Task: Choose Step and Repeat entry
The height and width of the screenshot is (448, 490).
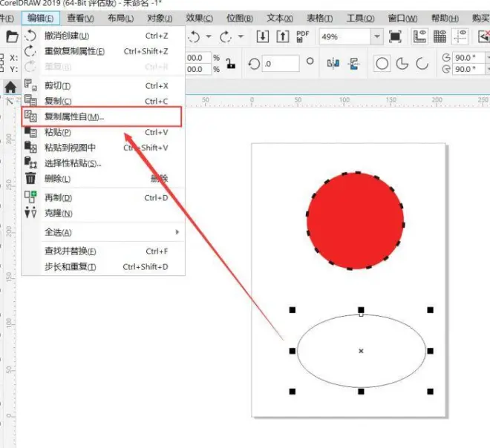Action: tap(103, 267)
